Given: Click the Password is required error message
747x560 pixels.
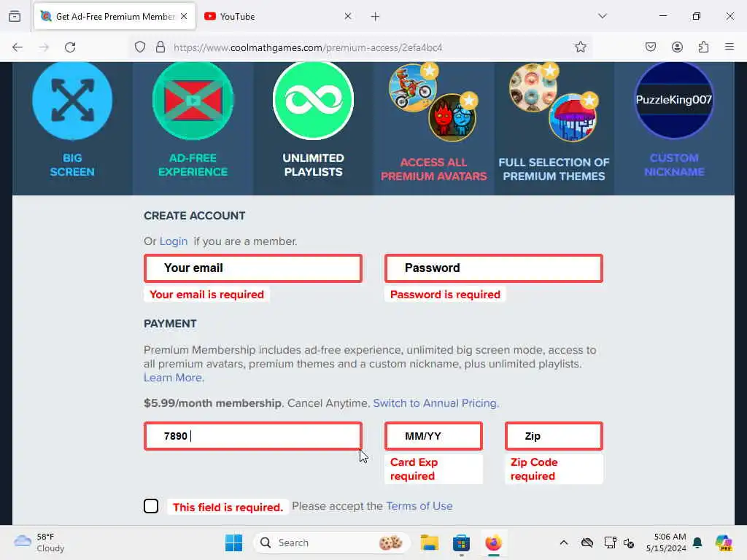Looking at the screenshot, I should pyautogui.click(x=445, y=295).
